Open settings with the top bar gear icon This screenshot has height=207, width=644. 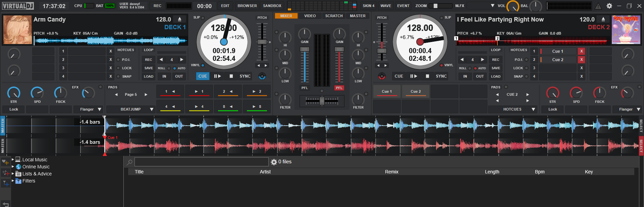pyautogui.click(x=609, y=6)
